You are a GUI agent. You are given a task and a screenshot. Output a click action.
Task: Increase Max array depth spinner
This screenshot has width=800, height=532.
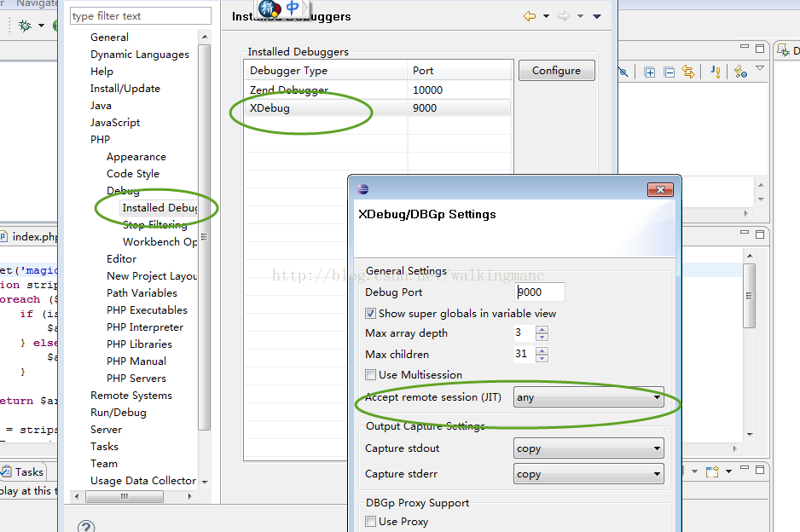542,329
